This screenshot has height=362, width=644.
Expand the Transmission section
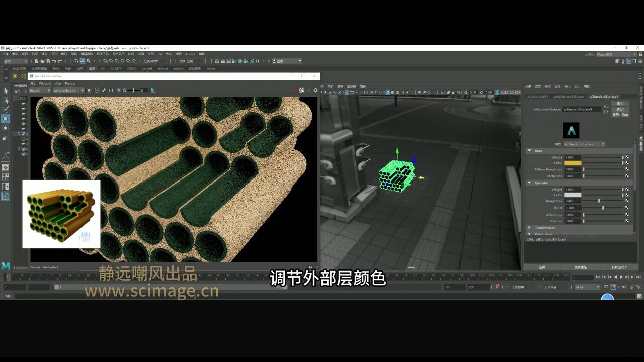coord(529,228)
